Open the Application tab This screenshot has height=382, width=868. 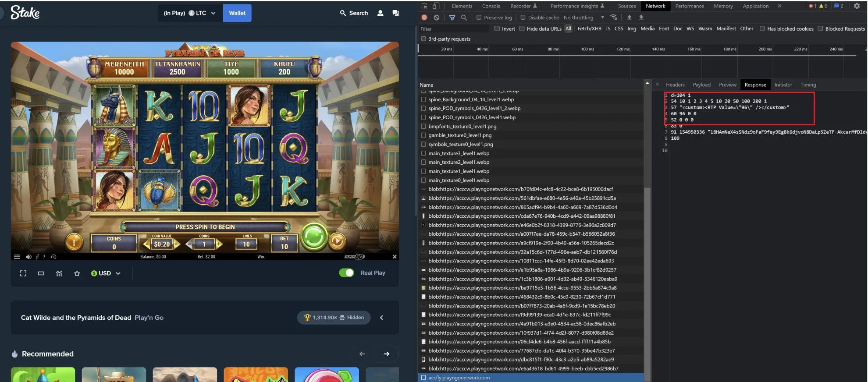755,6
